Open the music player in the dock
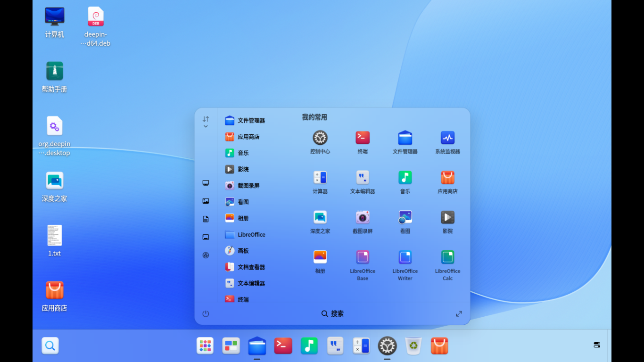 [309, 346]
